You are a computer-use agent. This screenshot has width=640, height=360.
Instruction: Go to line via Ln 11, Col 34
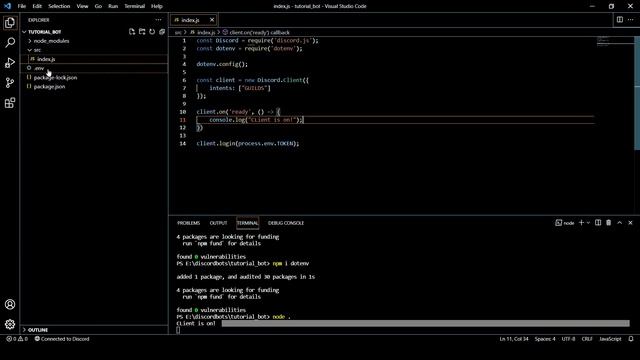513,339
